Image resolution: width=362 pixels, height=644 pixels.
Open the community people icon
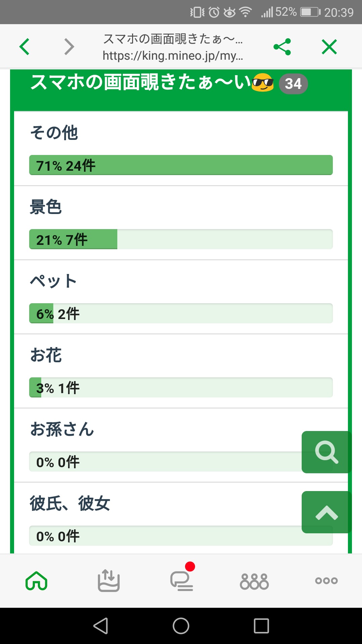point(254,581)
